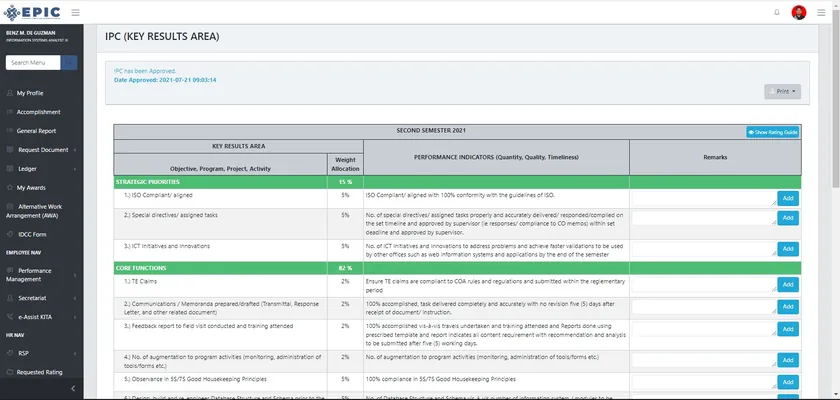Click remarks field for 5S/7S Housekeeping row
840x400 pixels.
(x=703, y=382)
